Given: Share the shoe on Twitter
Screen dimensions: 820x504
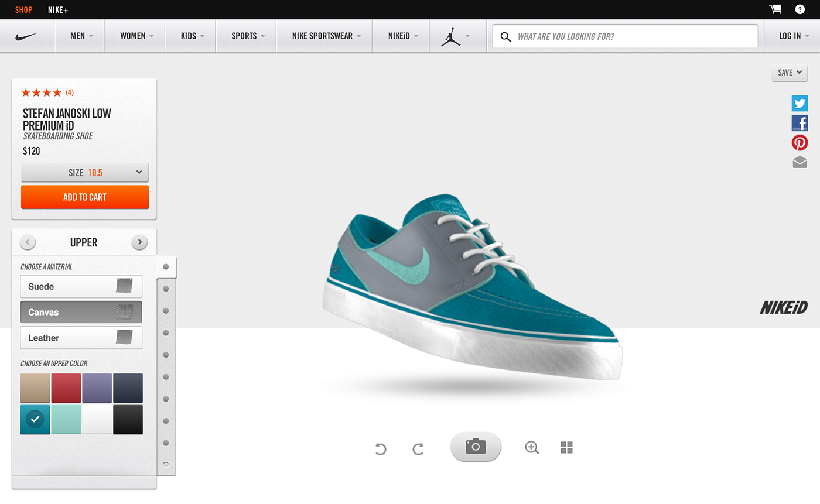Looking at the screenshot, I should click(x=800, y=103).
